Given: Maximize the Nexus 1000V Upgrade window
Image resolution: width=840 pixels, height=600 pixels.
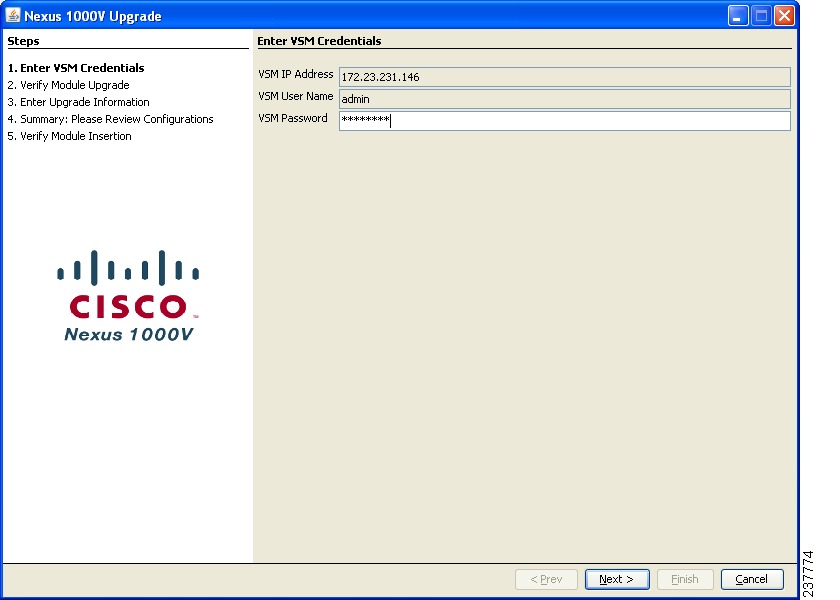Looking at the screenshot, I should click(x=761, y=16).
